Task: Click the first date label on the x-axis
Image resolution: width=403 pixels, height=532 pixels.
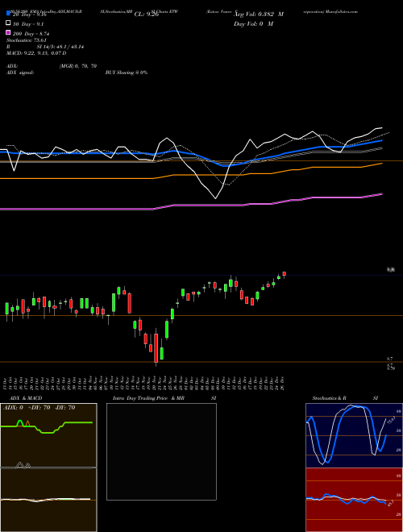Action: [6, 384]
